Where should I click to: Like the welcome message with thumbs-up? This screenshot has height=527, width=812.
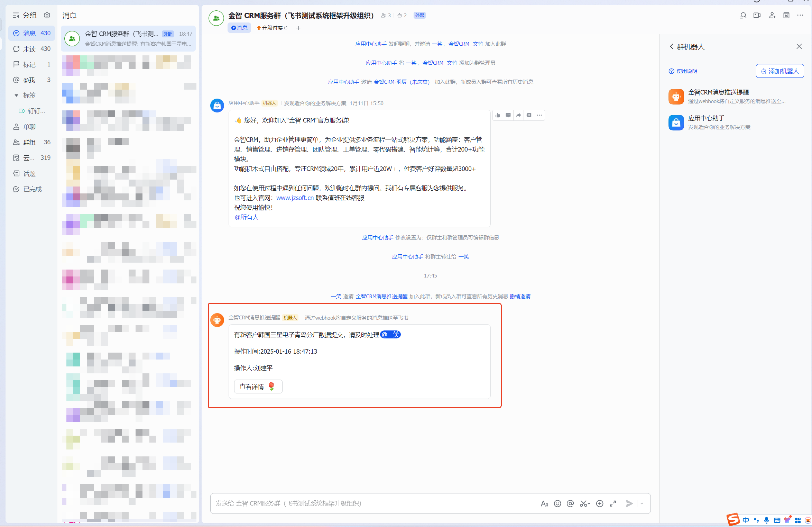point(498,115)
